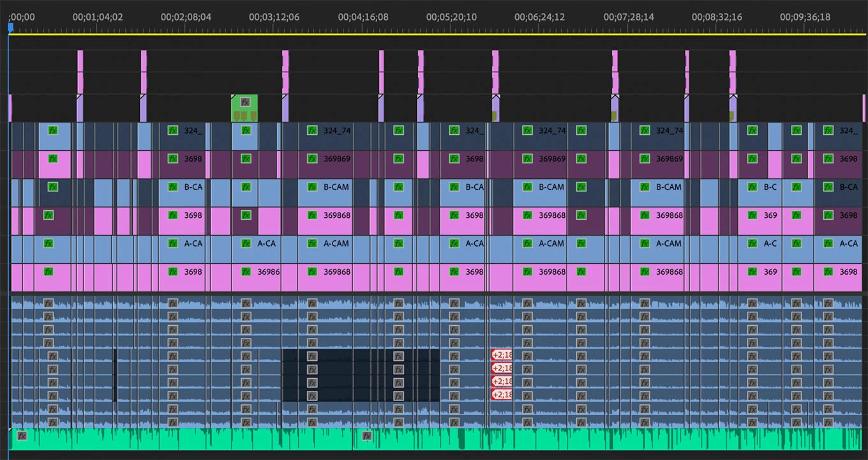The width and height of the screenshot is (868, 460).
Task: Click the ruler at timecode 00;06;24;12
Action: [539, 17]
